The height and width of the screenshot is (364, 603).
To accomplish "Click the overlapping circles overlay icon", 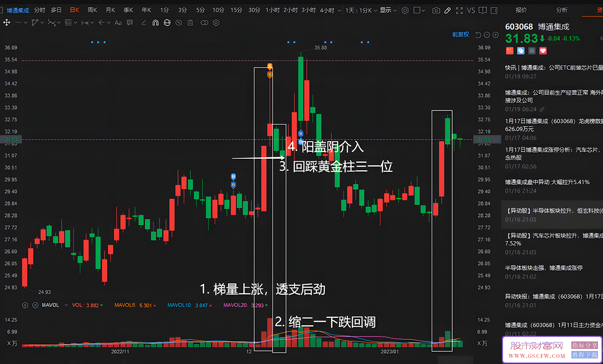I will click(204, 22).
